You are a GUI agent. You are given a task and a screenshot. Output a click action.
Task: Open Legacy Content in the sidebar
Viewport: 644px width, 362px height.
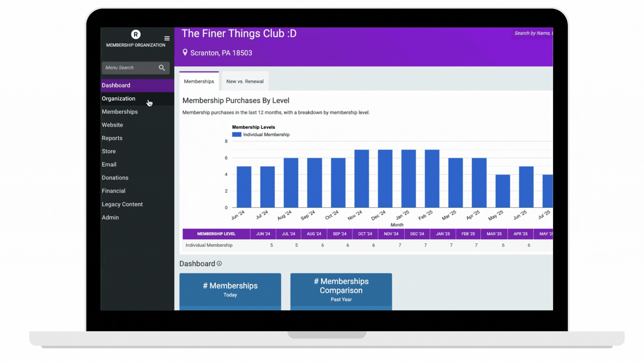tap(137, 204)
